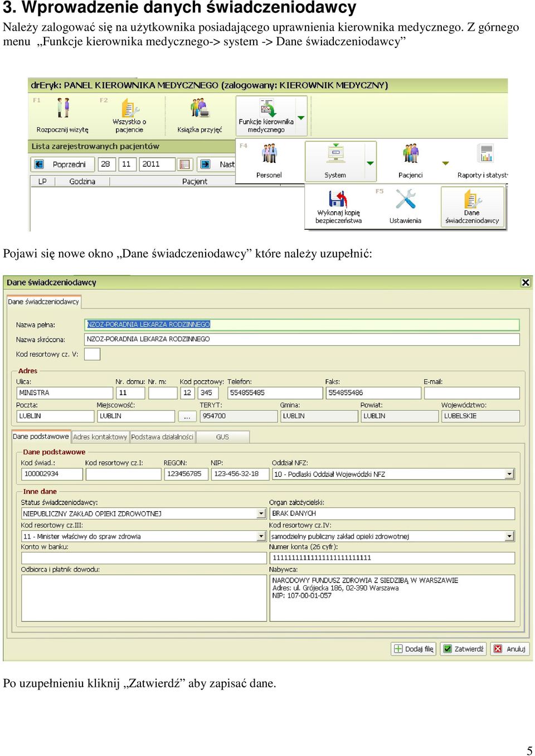535x756 pixels.
Task: Click the Nazwa skrócona field
Action: tap(302, 339)
